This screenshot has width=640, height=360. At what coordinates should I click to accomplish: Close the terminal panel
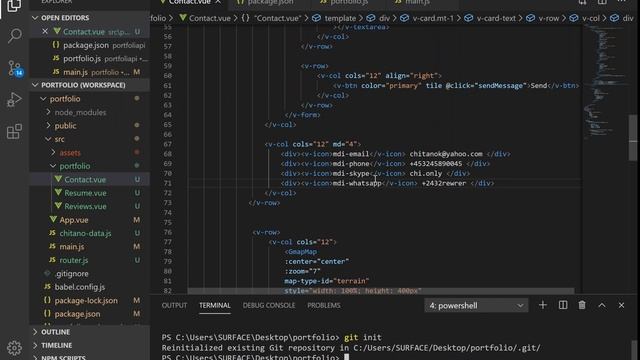(621, 305)
